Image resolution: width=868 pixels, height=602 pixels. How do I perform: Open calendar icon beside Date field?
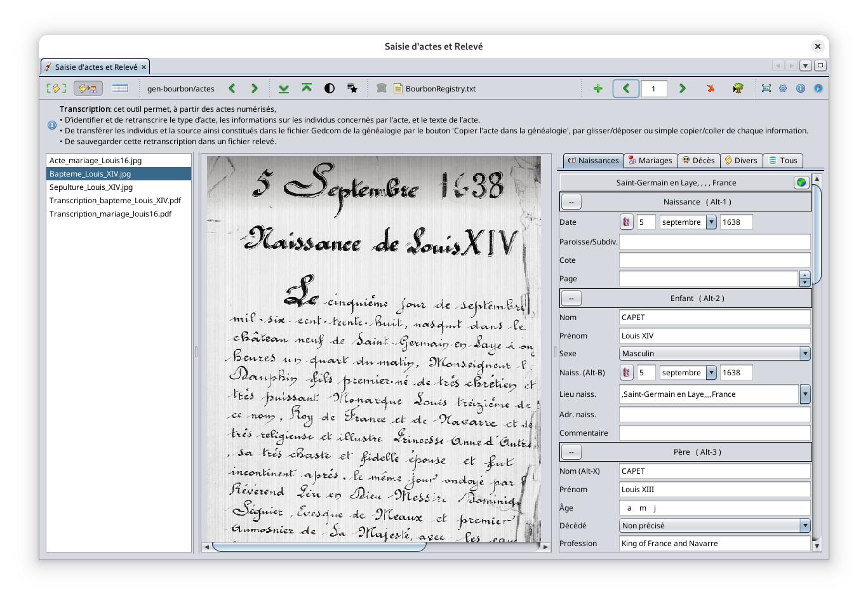point(627,222)
